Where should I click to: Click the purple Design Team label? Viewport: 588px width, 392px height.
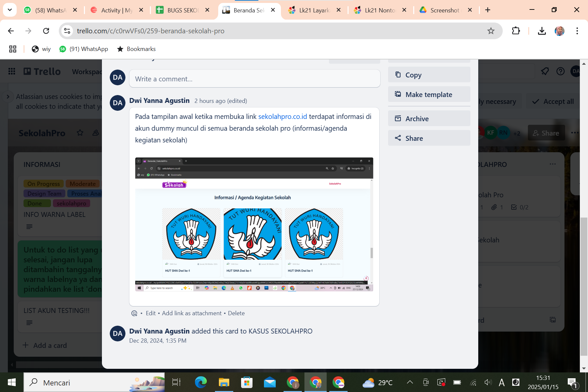coord(44,193)
